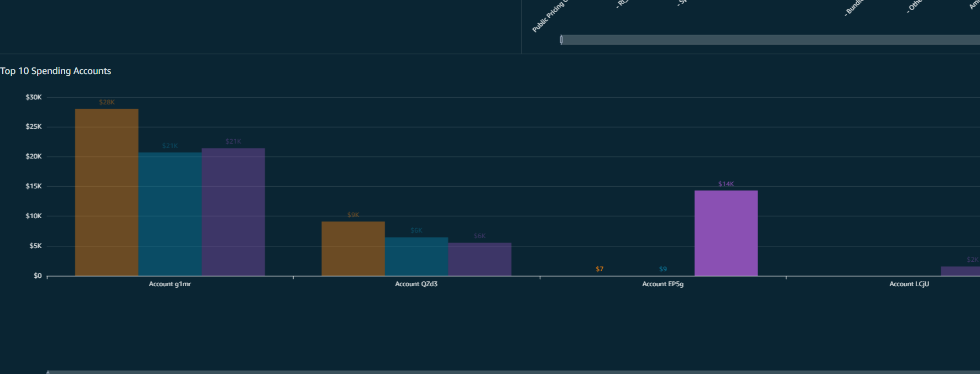Click the upper chart's horizontal scrollbar track
The width and height of the screenshot is (980, 374).
pyautogui.click(x=769, y=40)
